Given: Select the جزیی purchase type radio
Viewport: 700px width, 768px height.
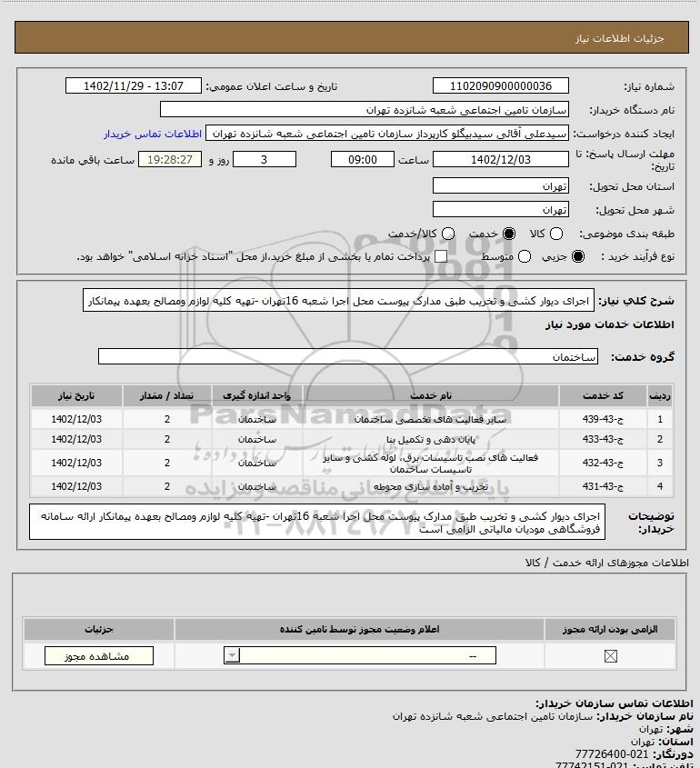Looking at the screenshot, I should pyautogui.click(x=578, y=256).
